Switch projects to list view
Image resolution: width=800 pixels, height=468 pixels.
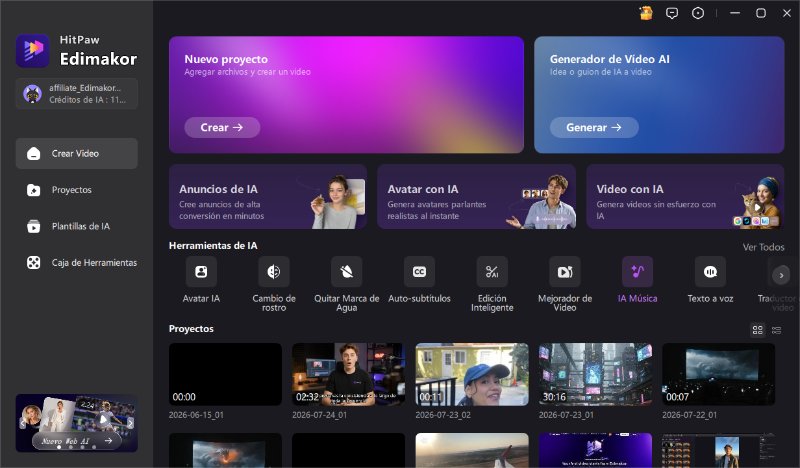click(x=777, y=330)
